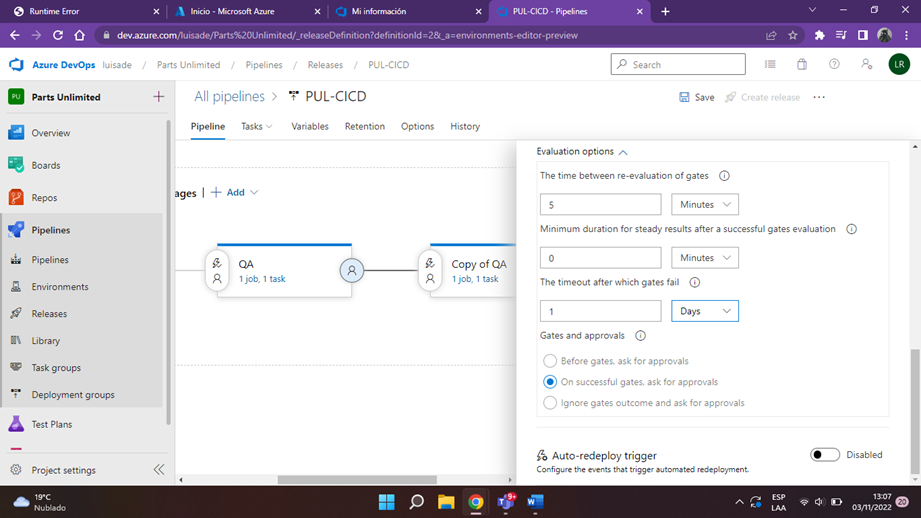Show info for timeout after which gates fail
The height and width of the screenshot is (518, 921).
pos(695,282)
